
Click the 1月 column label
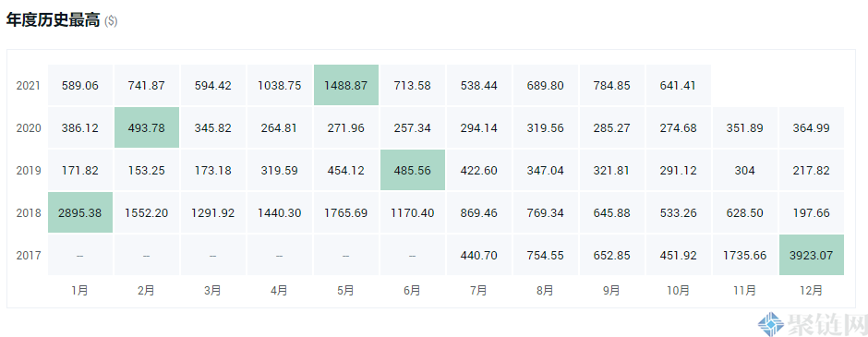[x=79, y=290]
